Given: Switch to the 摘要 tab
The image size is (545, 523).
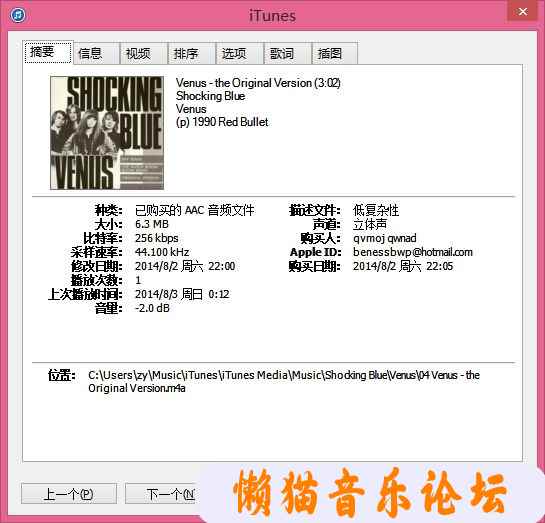Looking at the screenshot, I should [48, 52].
